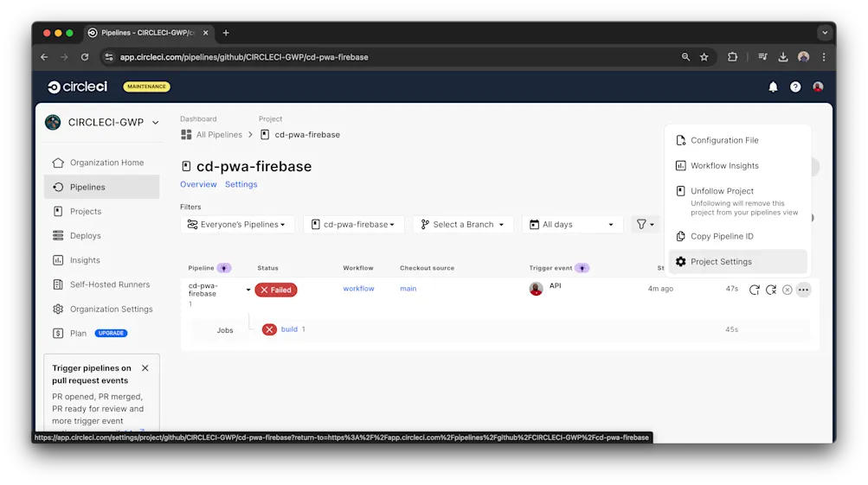The image size is (868, 485).
Task: Open All days date filter
Action: point(572,225)
